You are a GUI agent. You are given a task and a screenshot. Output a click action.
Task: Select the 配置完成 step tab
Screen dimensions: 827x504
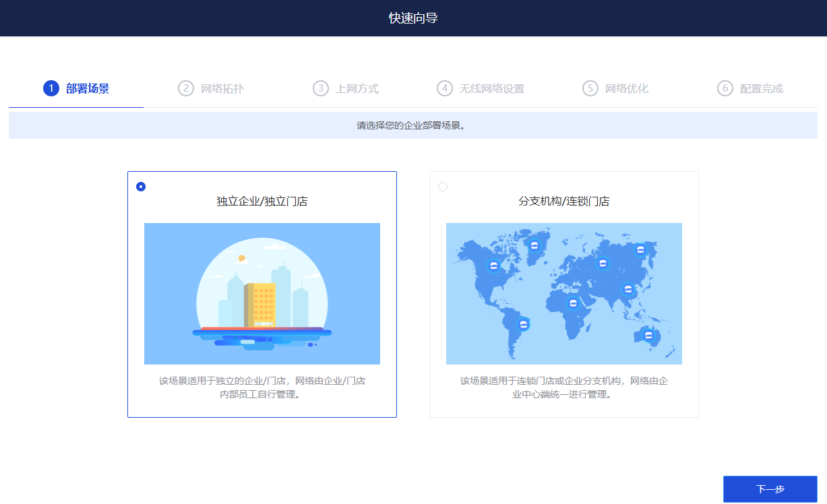(x=750, y=88)
